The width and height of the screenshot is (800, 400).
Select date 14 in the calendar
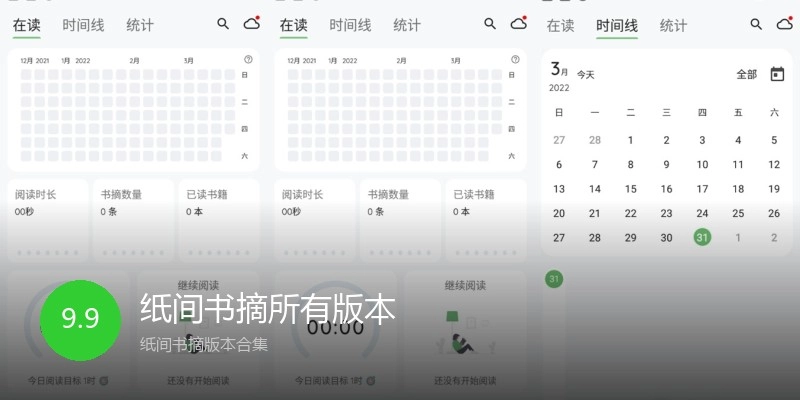tap(595, 189)
